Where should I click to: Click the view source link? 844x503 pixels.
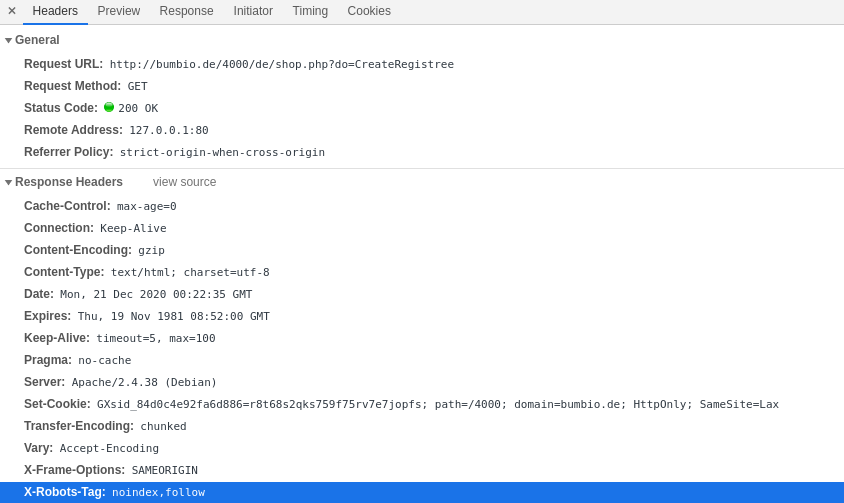[184, 182]
